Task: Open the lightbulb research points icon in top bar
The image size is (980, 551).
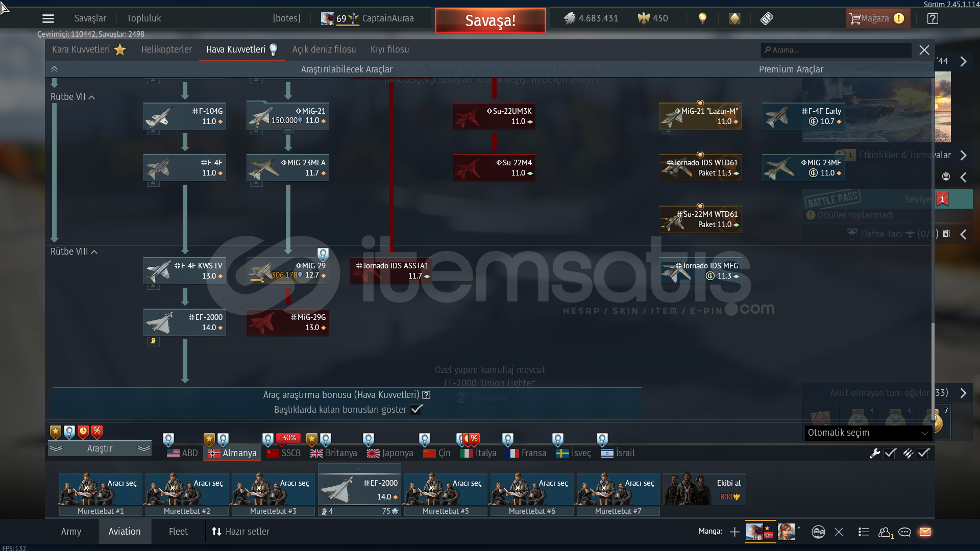Action: 702,18
